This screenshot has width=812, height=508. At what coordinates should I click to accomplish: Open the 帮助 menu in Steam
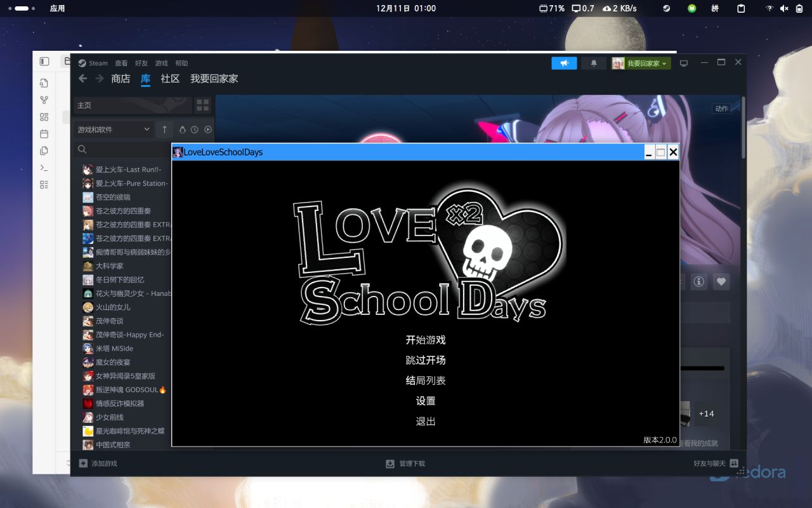[x=182, y=63]
